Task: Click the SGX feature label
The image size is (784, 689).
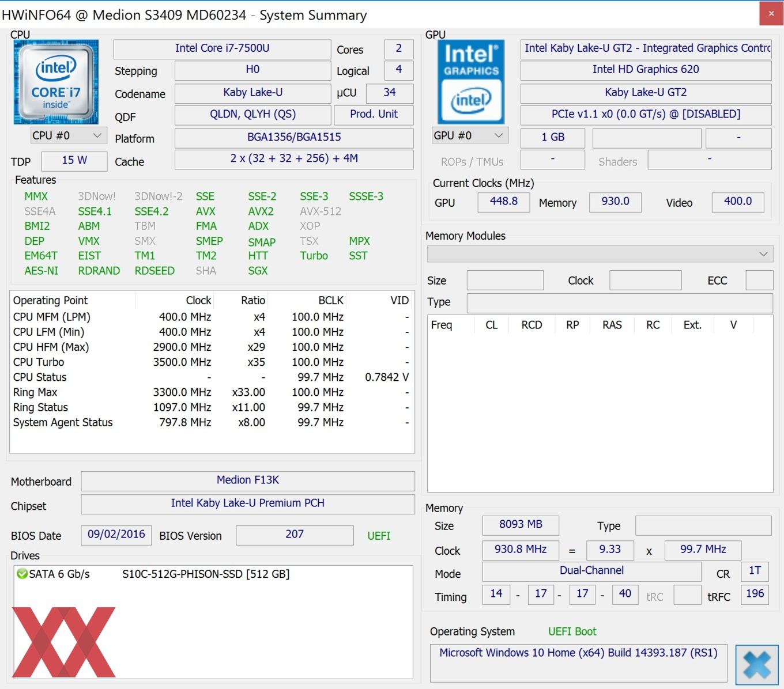Action: (258, 271)
